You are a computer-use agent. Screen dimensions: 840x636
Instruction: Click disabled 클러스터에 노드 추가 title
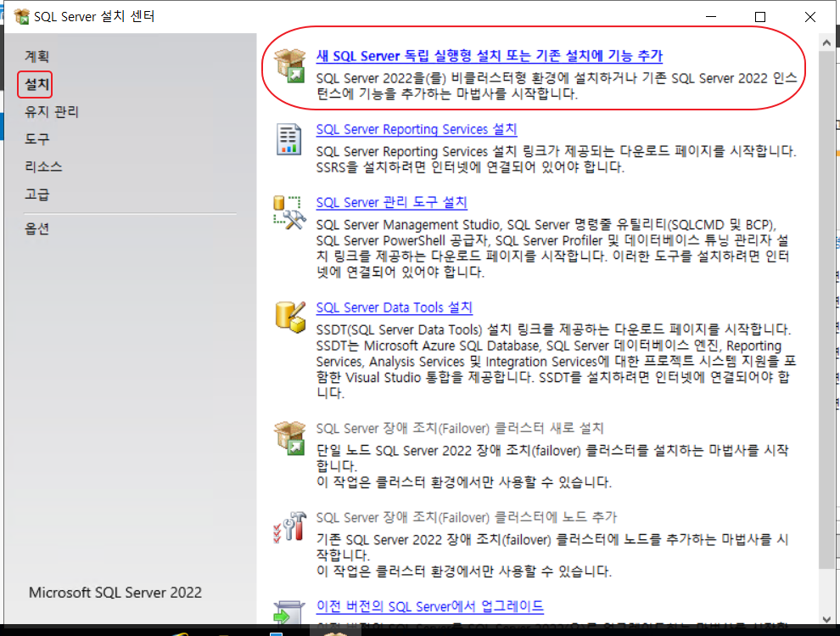[x=466, y=517]
